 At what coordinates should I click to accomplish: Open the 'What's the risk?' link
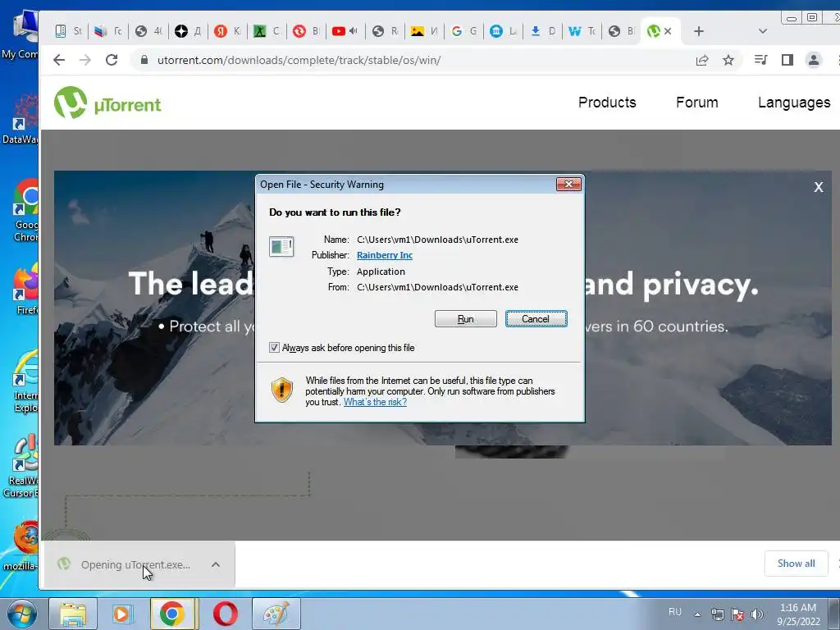(375, 402)
